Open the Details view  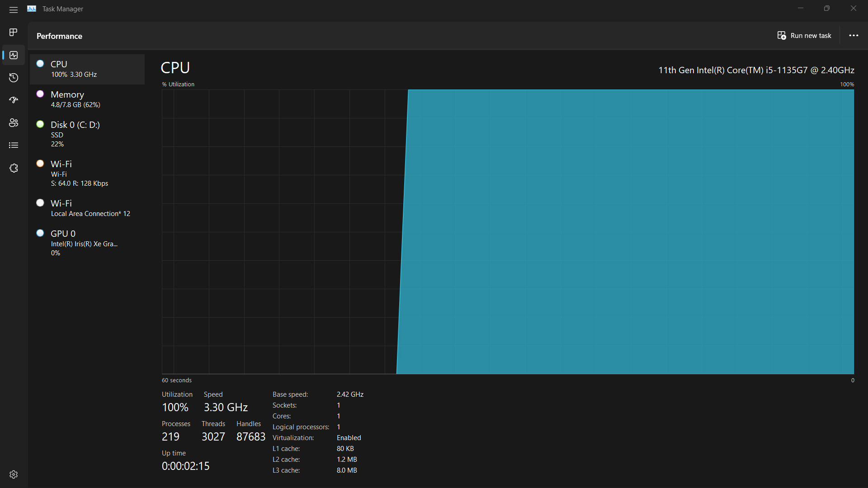(x=14, y=145)
